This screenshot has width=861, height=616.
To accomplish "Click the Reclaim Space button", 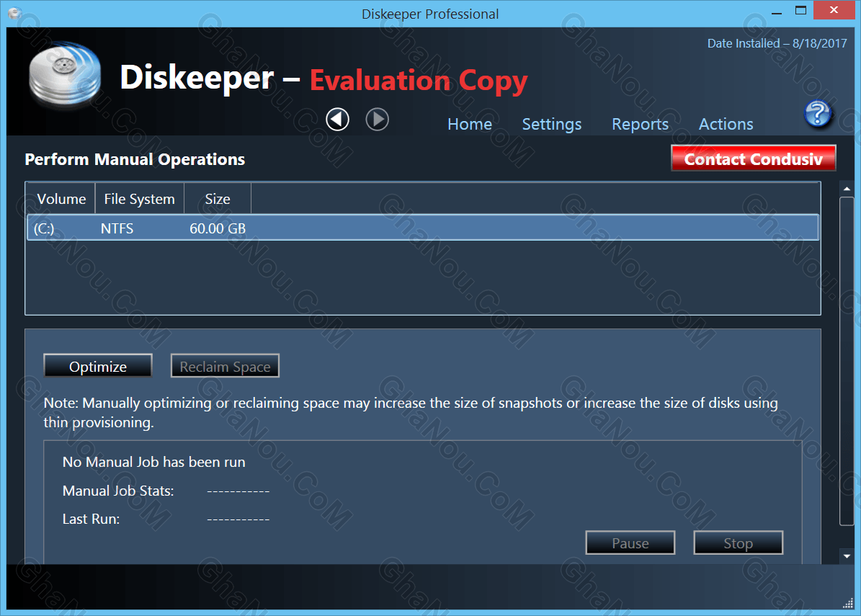I will click(x=225, y=366).
